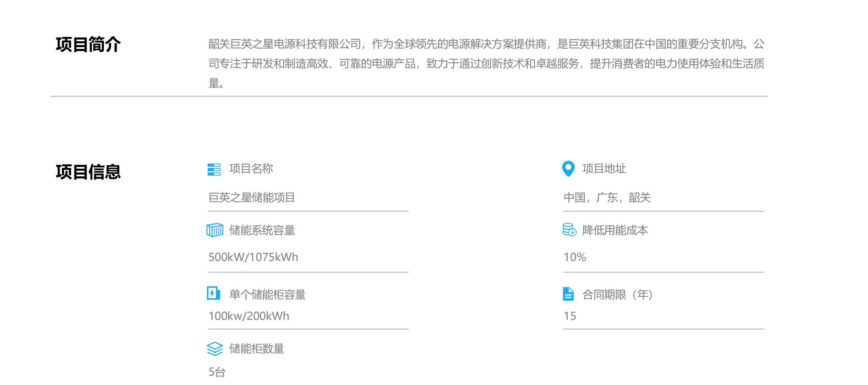Image resolution: width=868 pixels, height=385 pixels.
Task: Click the project name list icon
Action: (214, 169)
